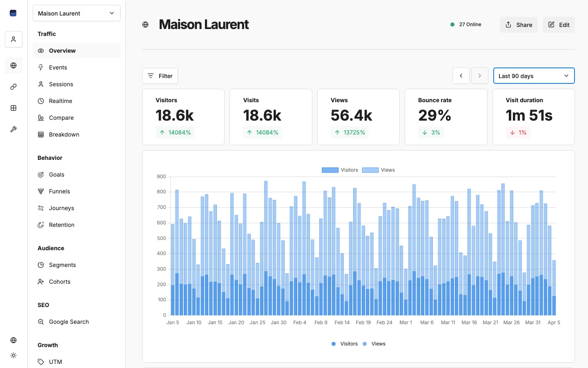Select Overview in the Traffic menu
The width and height of the screenshot is (588, 368).
coord(76,51)
